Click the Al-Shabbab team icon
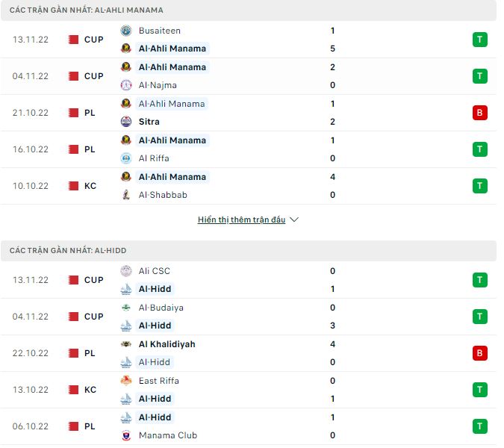The image size is (504, 448). coord(126,195)
